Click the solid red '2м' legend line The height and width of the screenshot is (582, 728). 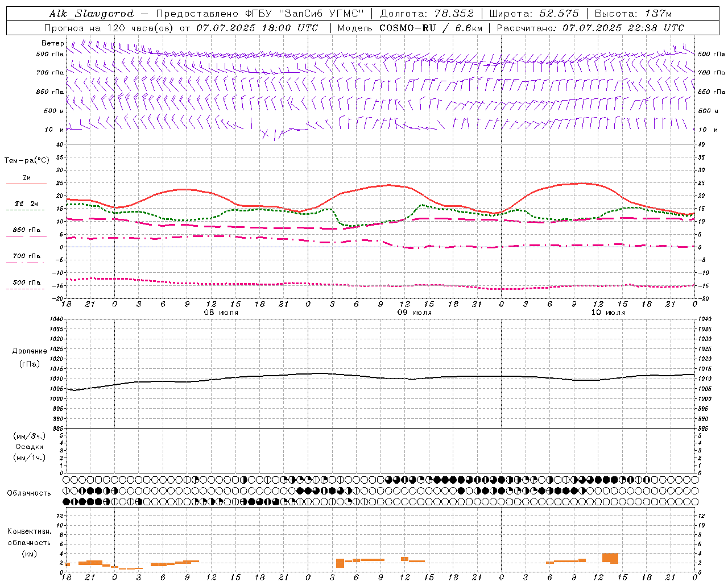click(x=26, y=184)
